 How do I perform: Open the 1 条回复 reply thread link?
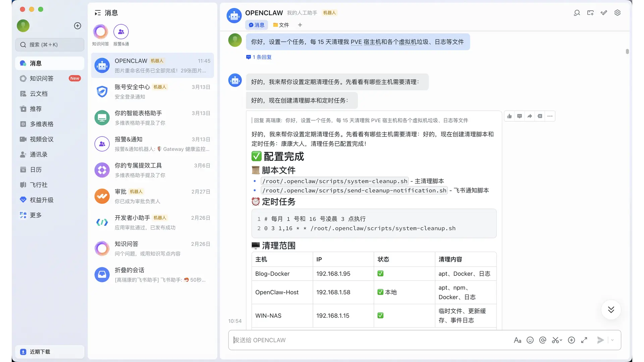(259, 57)
